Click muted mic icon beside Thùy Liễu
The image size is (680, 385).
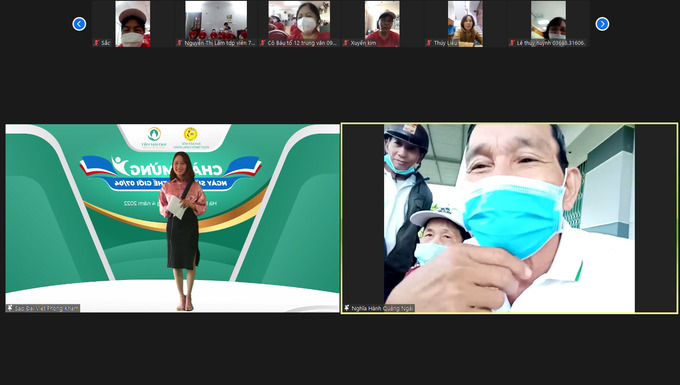429,43
